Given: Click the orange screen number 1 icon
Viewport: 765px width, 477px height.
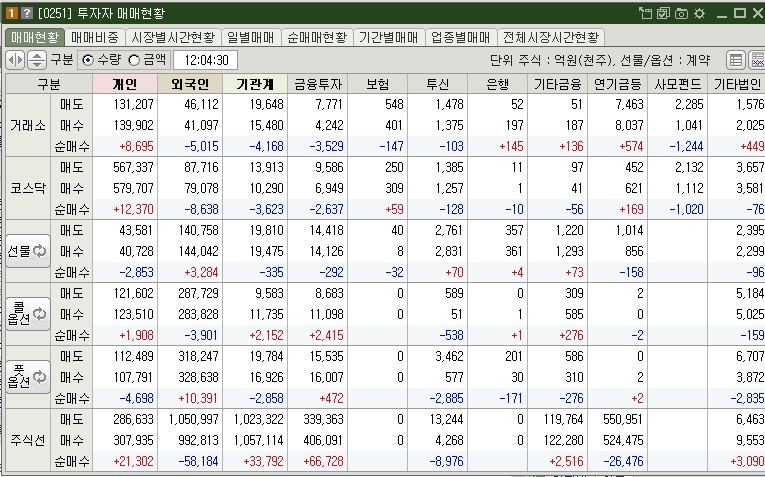Looking at the screenshot, I should [x=12, y=13].
